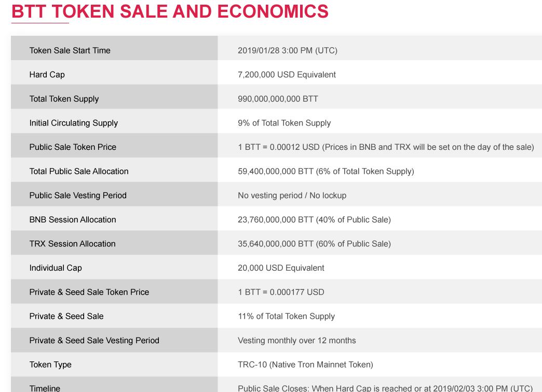Screen dimensions: 542x392
Task: Click the No vesting period / No lockup text
Action: pyautogui.click(x=292, y=195)
